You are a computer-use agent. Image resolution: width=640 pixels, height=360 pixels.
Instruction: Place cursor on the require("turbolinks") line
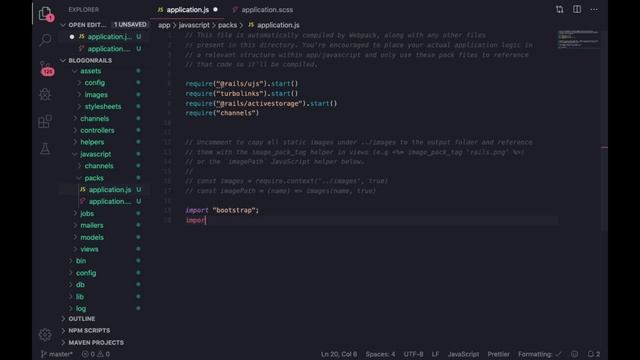242,93
